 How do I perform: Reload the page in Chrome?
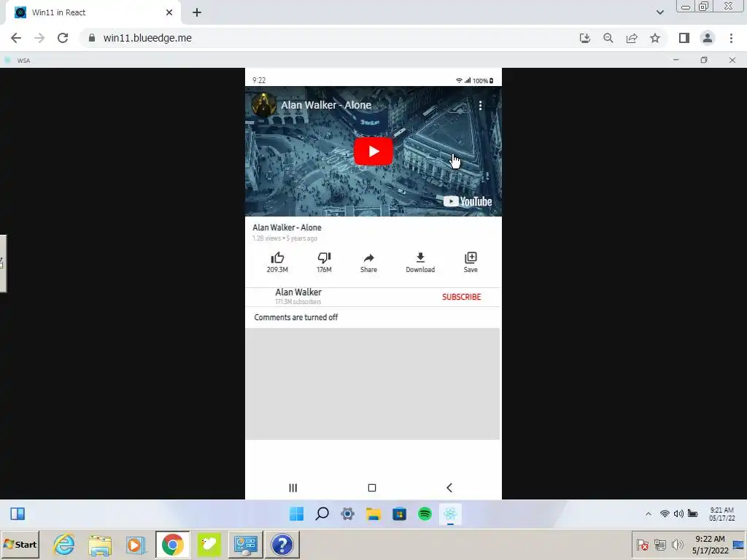tap(63, 38)
